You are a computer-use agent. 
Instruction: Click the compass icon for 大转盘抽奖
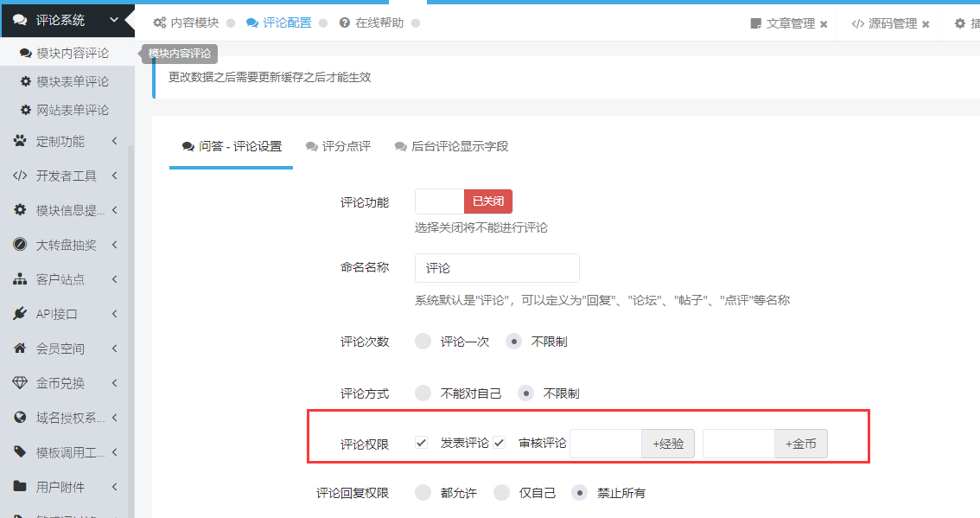click(x=20, y=244)
